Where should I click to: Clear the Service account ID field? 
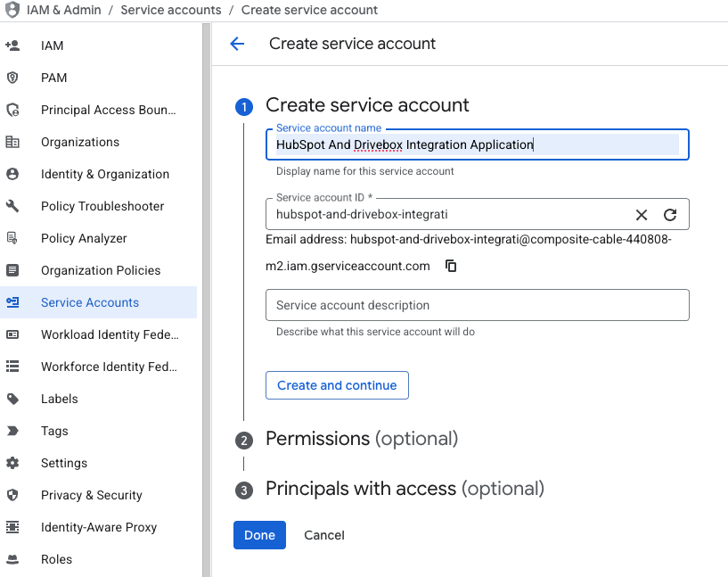point(642,215)
